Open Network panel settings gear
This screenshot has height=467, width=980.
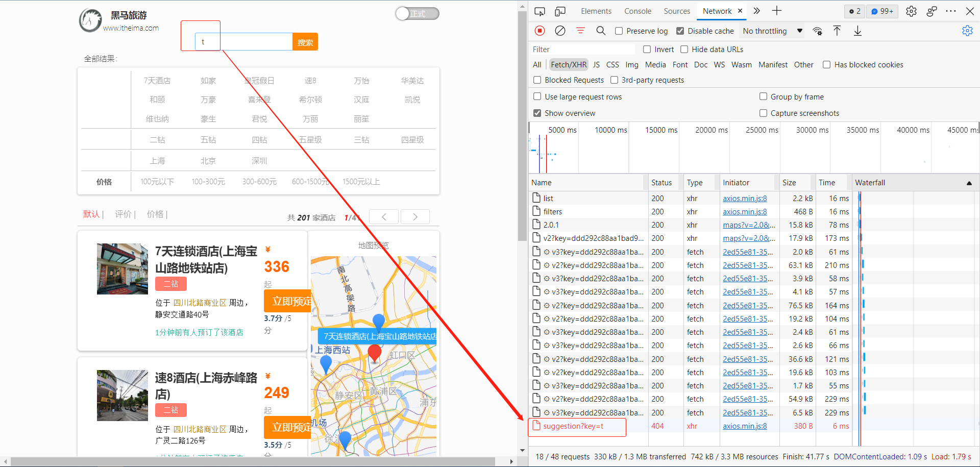[967, 31]
